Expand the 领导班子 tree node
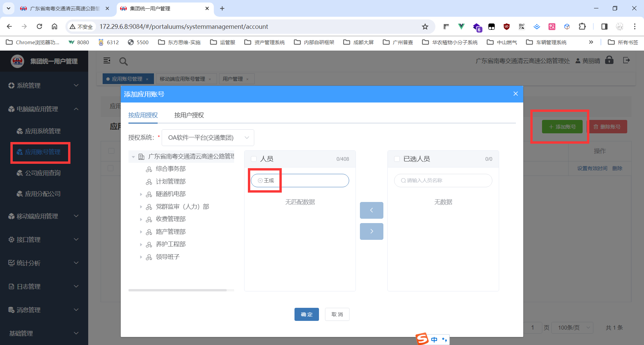Screen dimensions: 644x345 tap(141, 257)
